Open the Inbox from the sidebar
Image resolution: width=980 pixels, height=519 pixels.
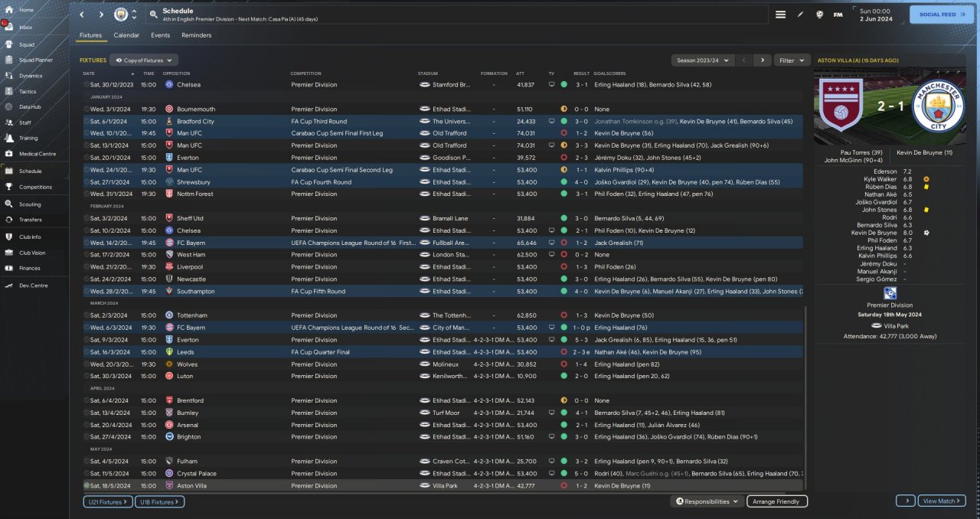coord(34,27)
